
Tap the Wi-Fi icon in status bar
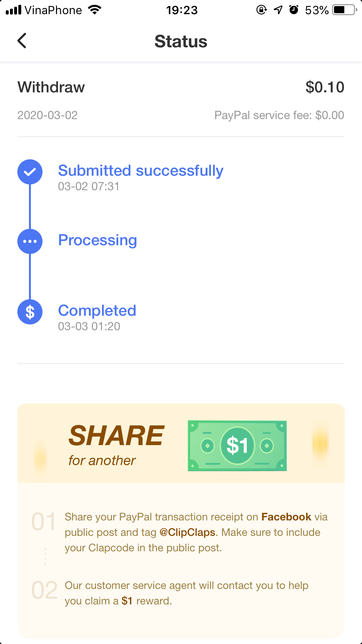pos(95,10)
